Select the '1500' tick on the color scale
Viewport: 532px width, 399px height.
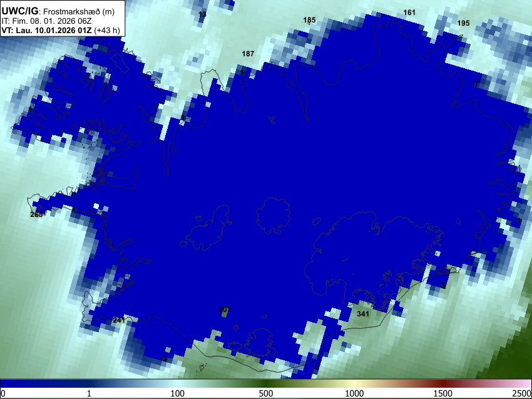(443, 393)
